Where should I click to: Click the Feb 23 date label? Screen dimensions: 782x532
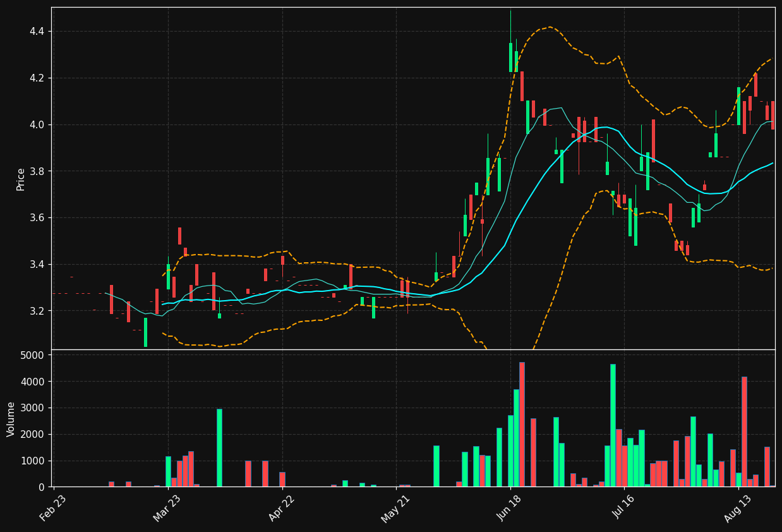[53, 509]
